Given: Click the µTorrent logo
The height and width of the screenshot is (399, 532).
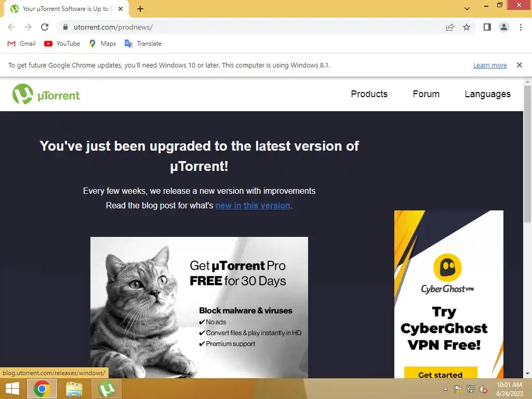Looking at the screenshot, I should [x=46, y=95].
